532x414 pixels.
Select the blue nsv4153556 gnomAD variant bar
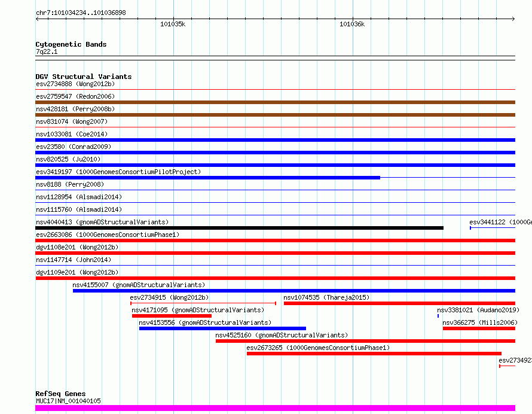pyautogui.click(x=222, y=328)
